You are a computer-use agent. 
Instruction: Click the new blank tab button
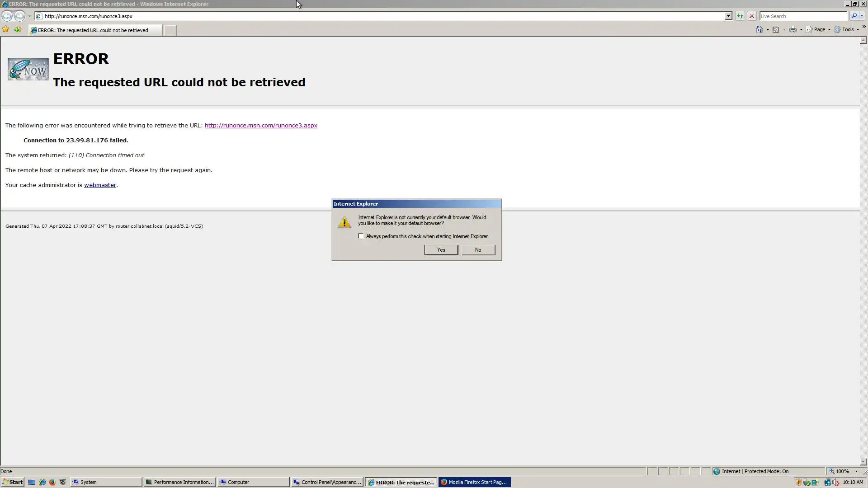point(170,30)
